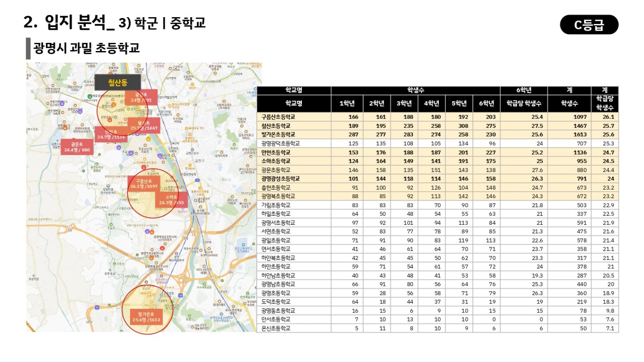Click total 707 in the 광명광덕초등학교 row
644x362 pixels.
581,144
